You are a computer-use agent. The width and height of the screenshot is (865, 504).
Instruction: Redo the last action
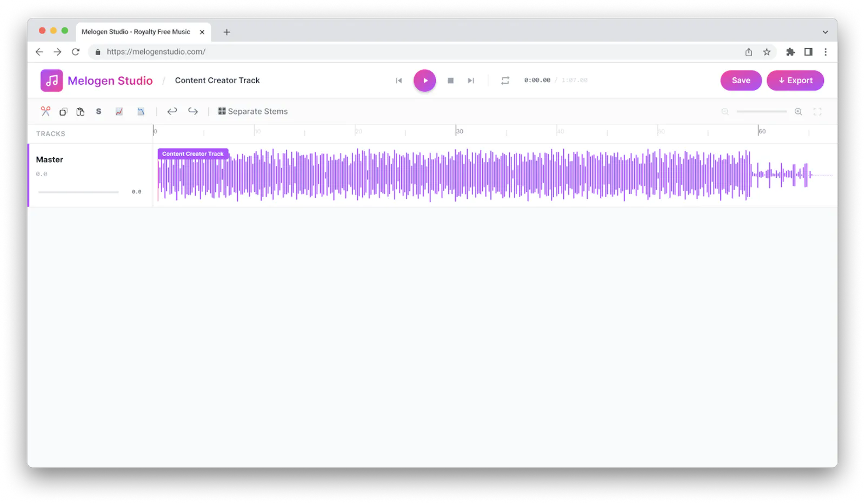click(193, 111)
